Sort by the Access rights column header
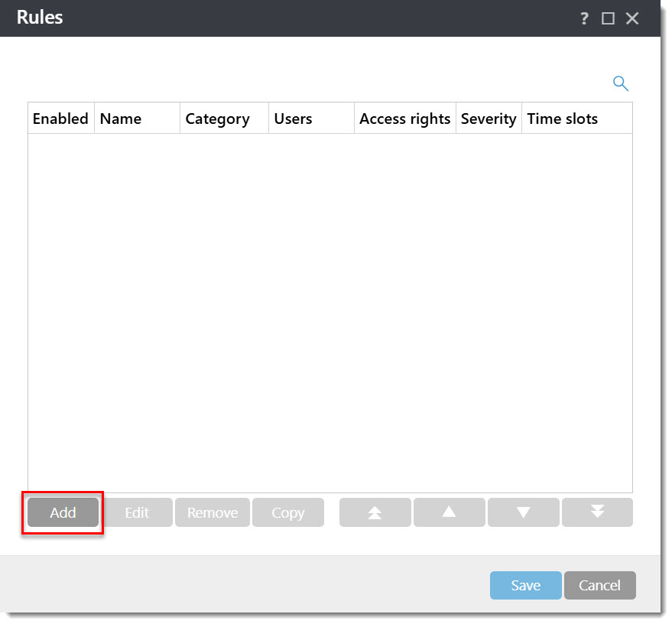The image size is (672, 624). 405,119
